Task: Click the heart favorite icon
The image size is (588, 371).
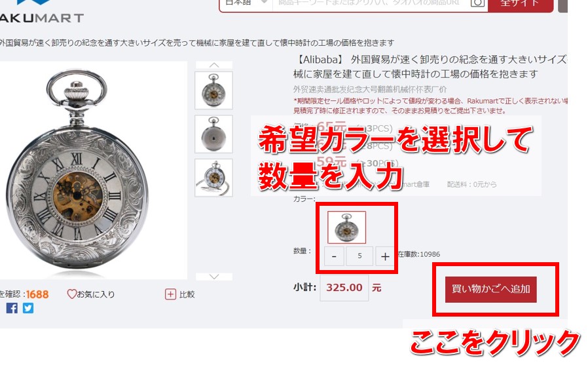Action: click(x=71, y=294)
